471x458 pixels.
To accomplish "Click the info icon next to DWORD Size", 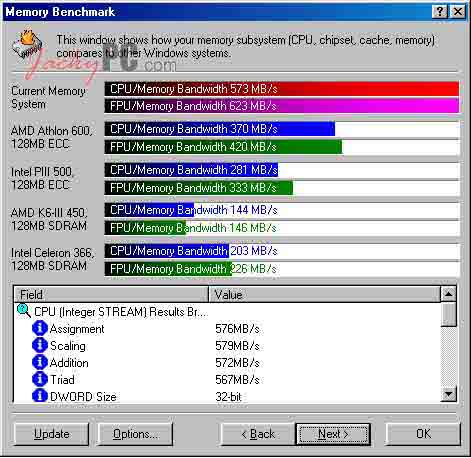I will (x=40, y=396).
